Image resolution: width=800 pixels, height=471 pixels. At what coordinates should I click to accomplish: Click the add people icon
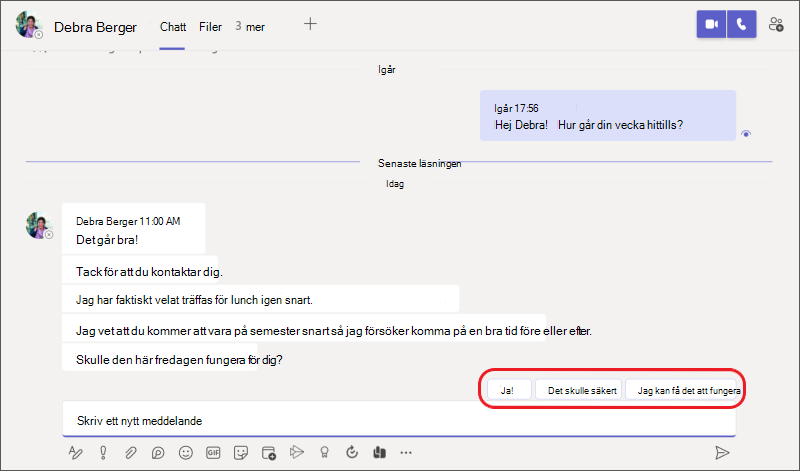click(776, 26)
